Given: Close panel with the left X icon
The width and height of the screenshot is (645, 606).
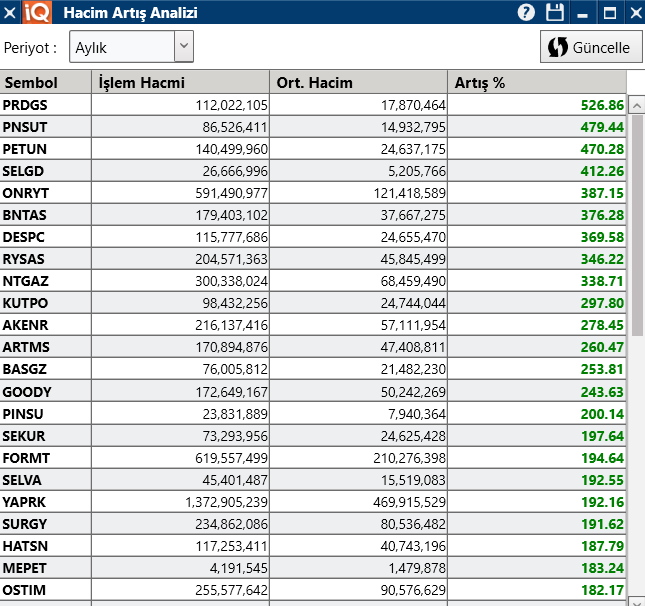Looking at the screenshot, I should click(x=9, y=13).
